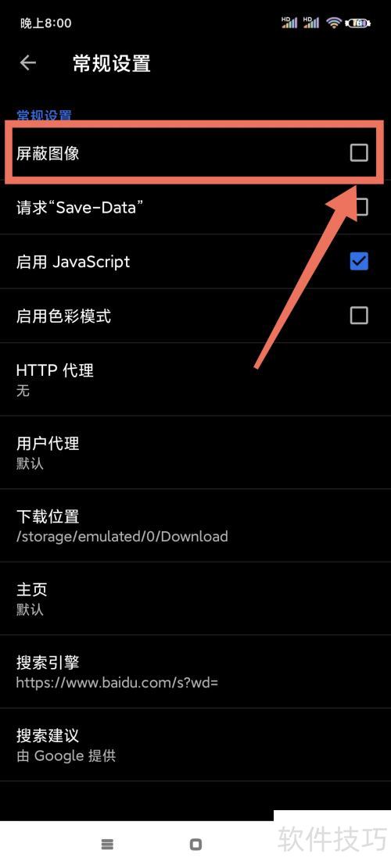
Task: Open the 搜索建议 provider options
Action: click(x=195, y=745)
